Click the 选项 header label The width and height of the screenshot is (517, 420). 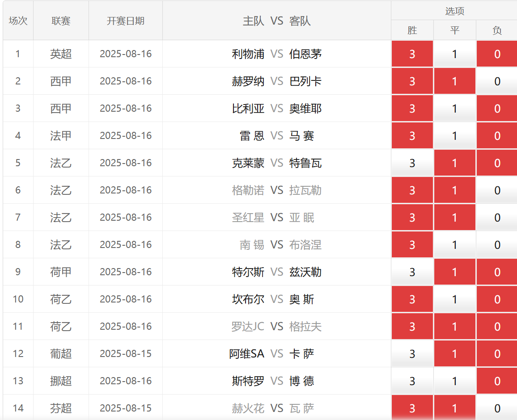(x=455, y=11)
